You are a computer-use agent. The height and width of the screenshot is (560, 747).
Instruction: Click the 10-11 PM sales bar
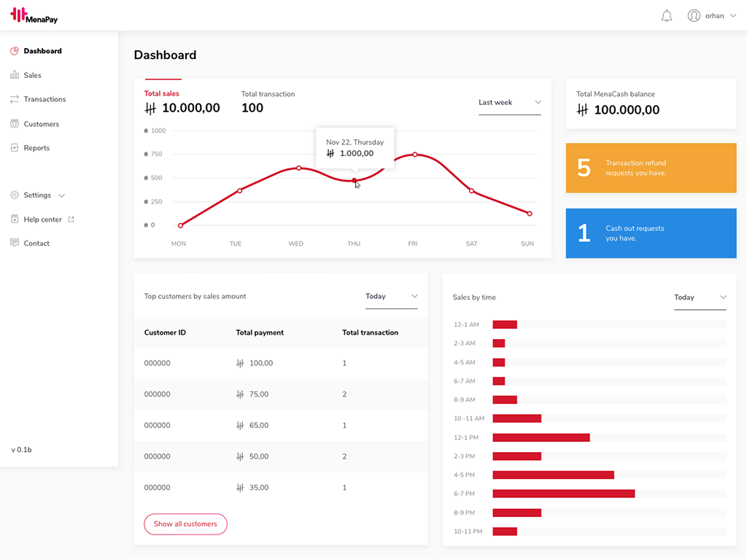[x=505, y=532]
